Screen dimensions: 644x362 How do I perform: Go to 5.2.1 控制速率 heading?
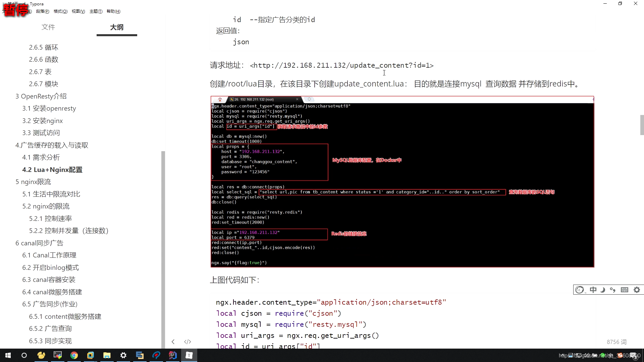50,219
